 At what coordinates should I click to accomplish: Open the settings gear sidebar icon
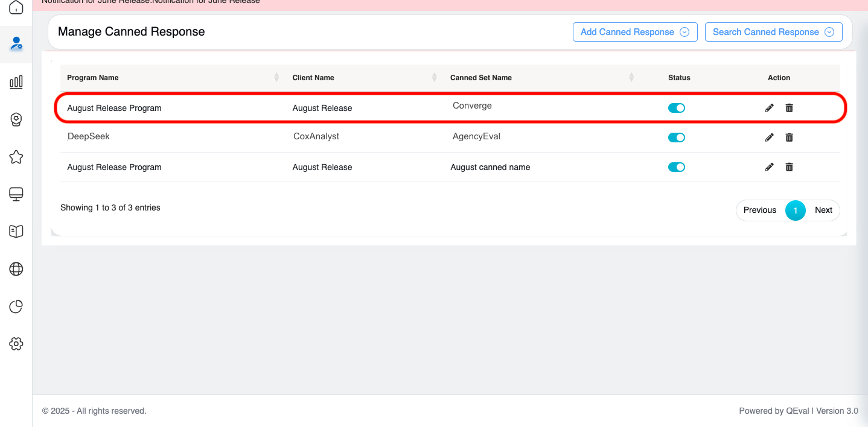(x=16, y=344)
